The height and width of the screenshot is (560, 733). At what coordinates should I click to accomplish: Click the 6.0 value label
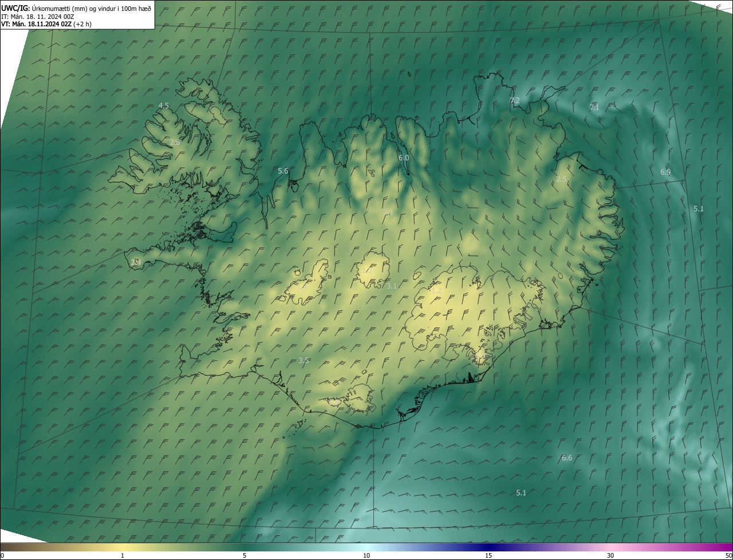tap(403, 157)
